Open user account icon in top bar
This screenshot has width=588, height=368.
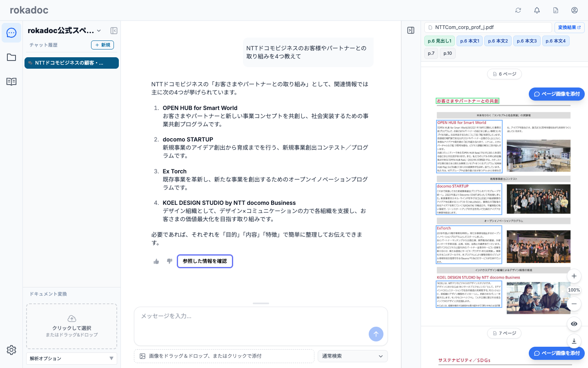coord(575,10)
